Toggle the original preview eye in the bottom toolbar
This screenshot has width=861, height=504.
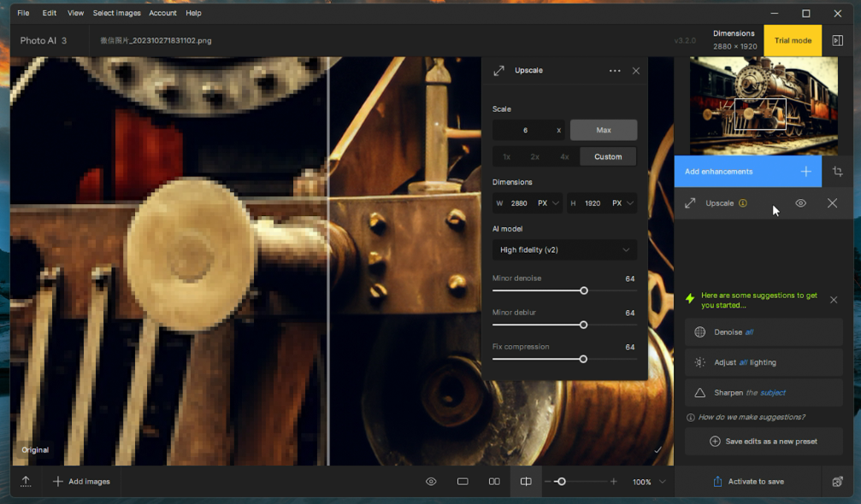431,482
